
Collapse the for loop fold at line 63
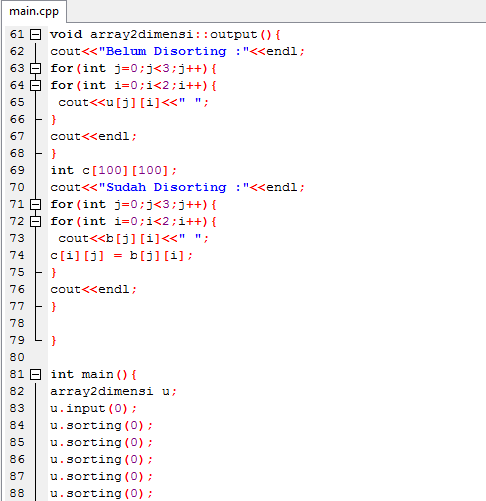click(35, 68)
